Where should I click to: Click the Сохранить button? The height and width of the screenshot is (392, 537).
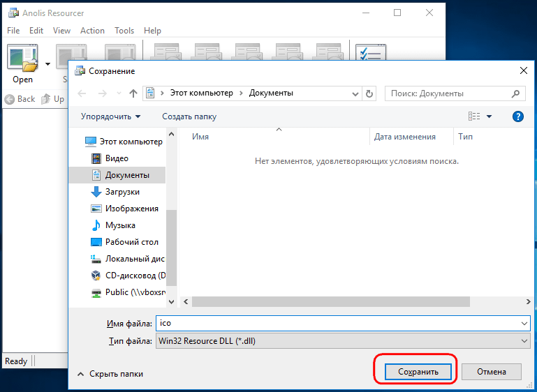coord(418,372)
